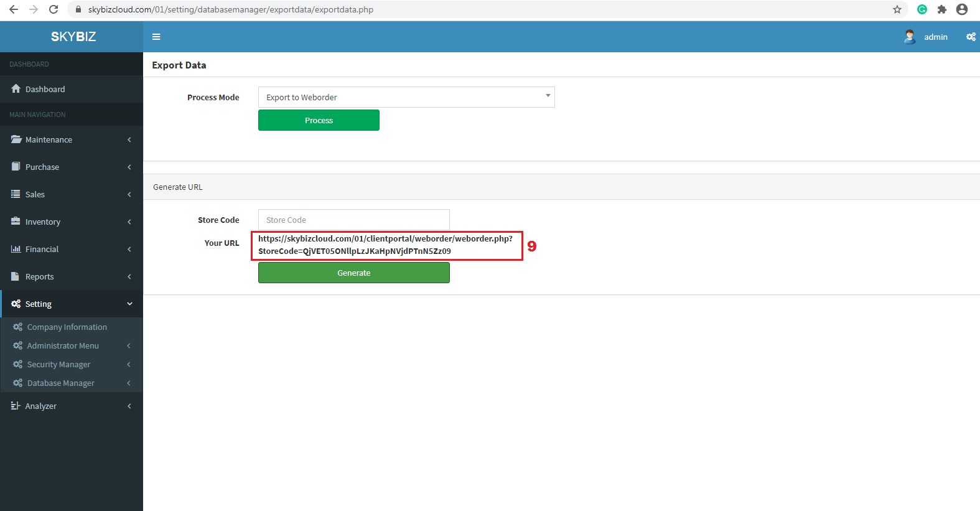The width and height of the screenshot is (980, 511).
Task: Collapse the Setting menu section
Action: tap(71, 304)
